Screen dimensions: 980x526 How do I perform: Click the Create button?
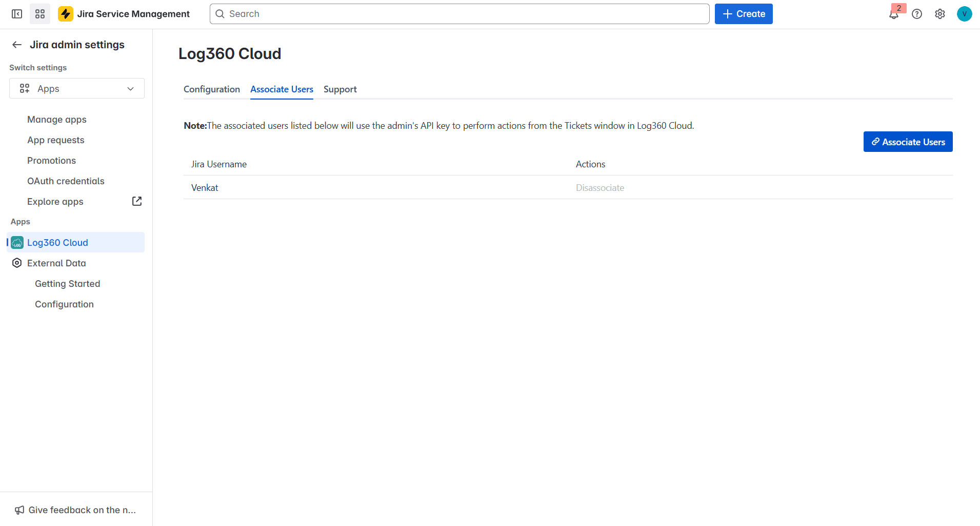click(x=744, y=14)
